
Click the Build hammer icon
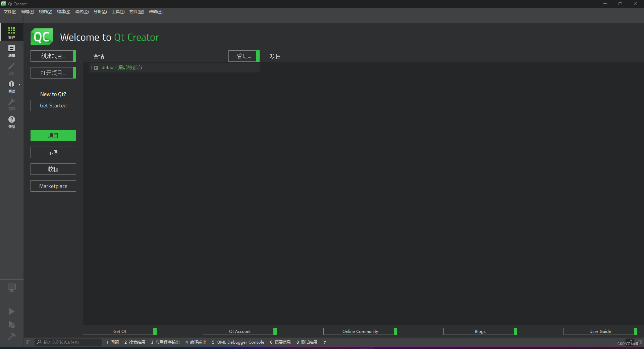[11, 336]
